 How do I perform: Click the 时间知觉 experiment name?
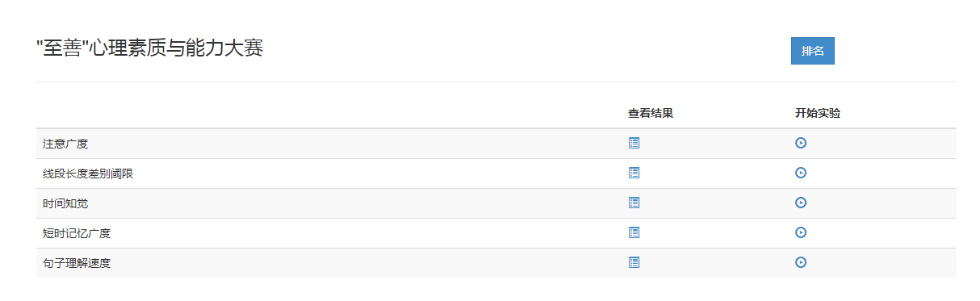[65, 203]
